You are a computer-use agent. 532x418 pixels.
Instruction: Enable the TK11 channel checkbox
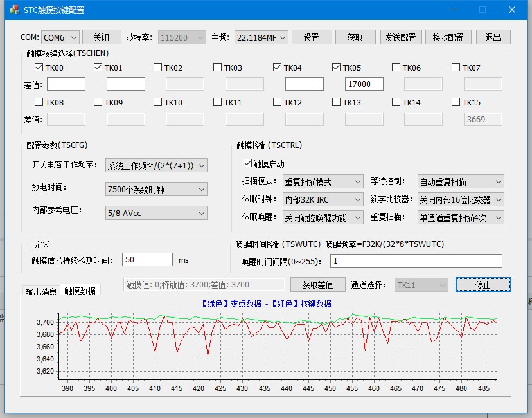[x=218, y=102]
